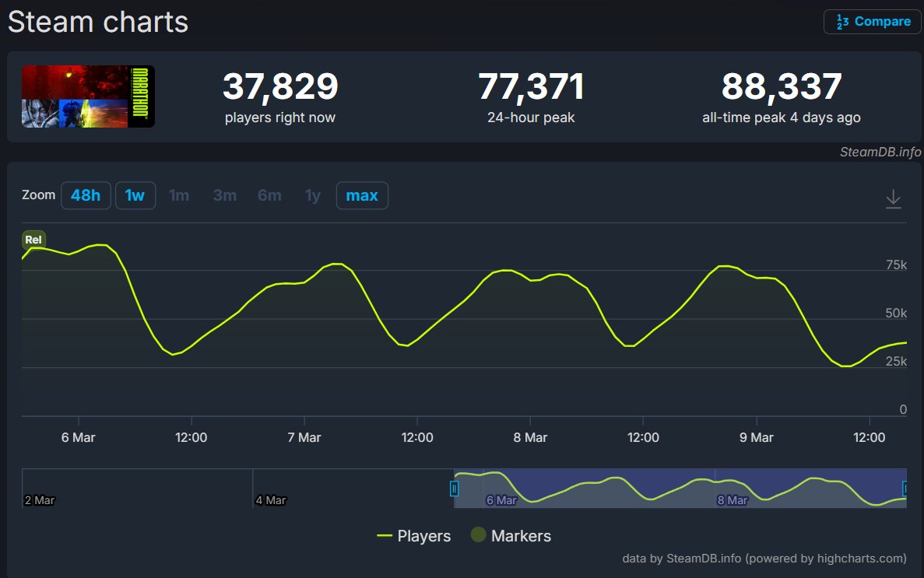Click the Steam charts heading

[x=98, y=23]
